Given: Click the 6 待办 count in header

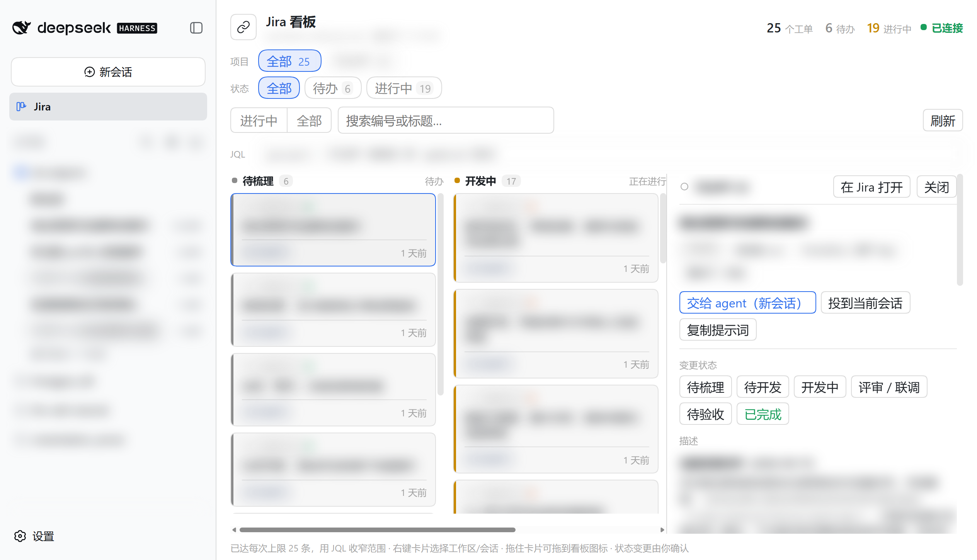Looking at the screenshot, I should [840, 28].
